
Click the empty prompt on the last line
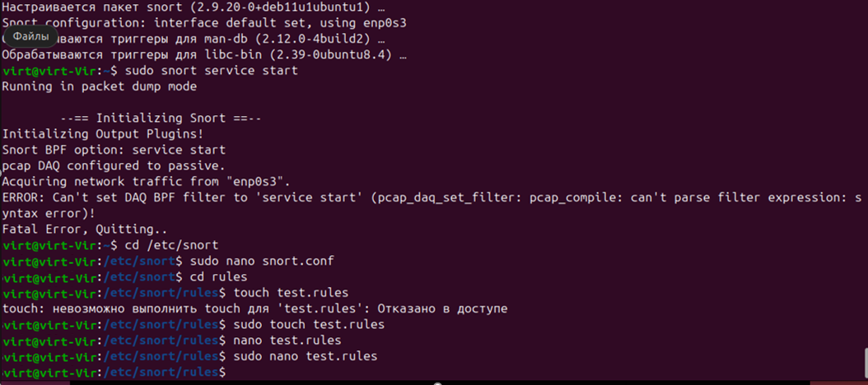click(x=114, y=372)
